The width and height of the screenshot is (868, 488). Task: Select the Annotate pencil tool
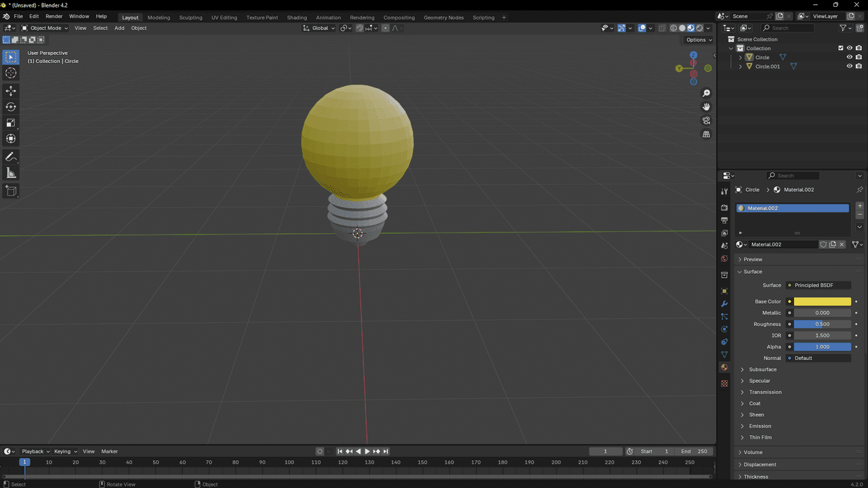pyautogui.click(x=11, y=157)
